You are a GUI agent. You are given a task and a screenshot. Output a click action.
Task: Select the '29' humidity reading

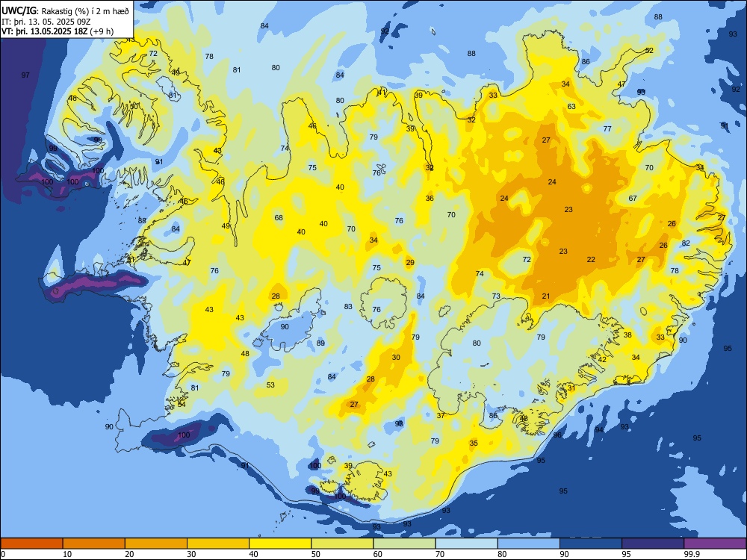click(x=410, y=263)
